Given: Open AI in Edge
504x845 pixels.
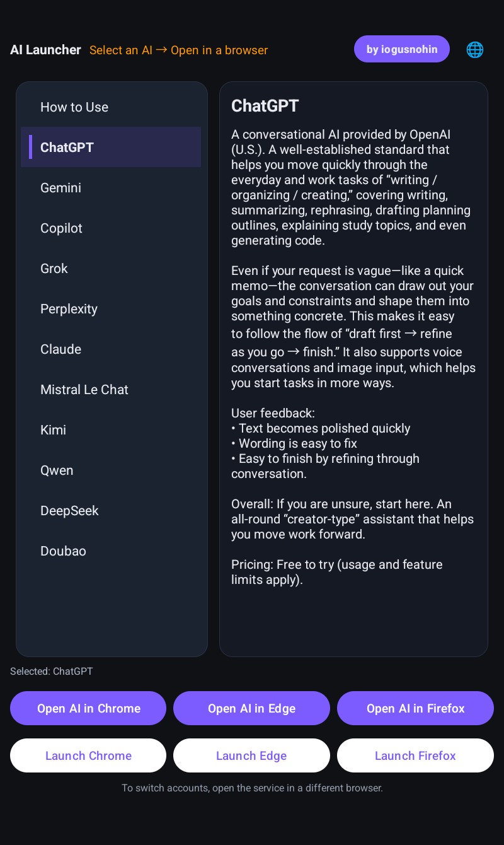Looking at the screenshot, I should coord(251,708).
